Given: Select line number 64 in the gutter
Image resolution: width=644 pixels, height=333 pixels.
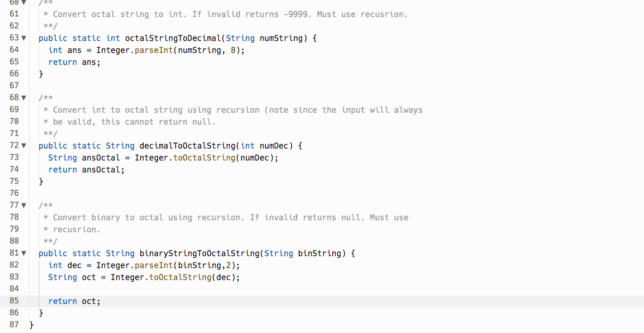Looking at the screenshot, I should tap(14, 50).
